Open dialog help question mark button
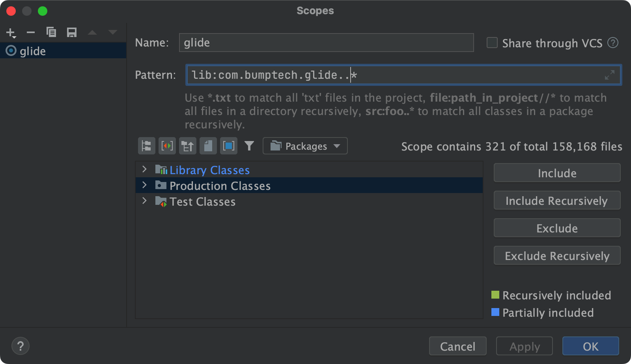 21,346
